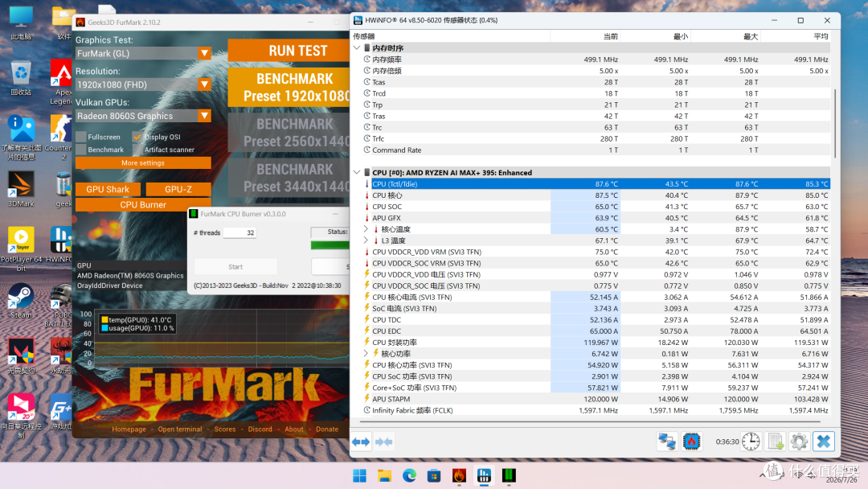Expand the 核心温度 row
868x489 pixels.
pos(366,228)
